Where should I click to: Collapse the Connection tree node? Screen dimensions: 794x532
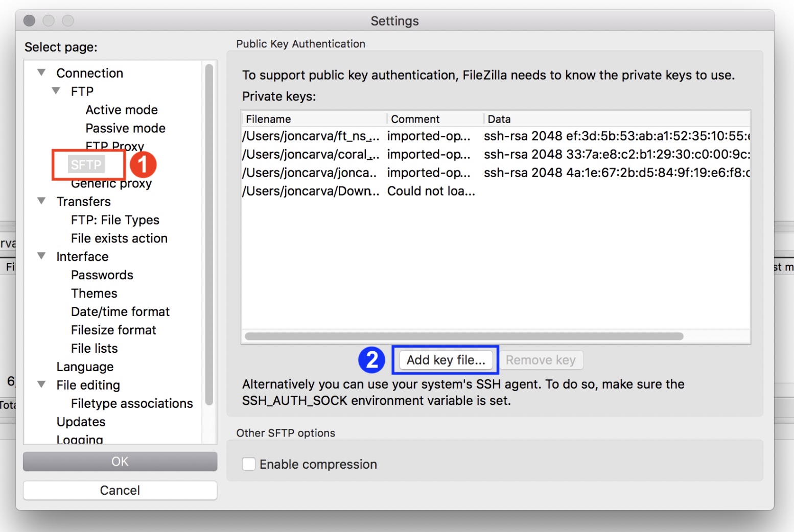point(42,72)
